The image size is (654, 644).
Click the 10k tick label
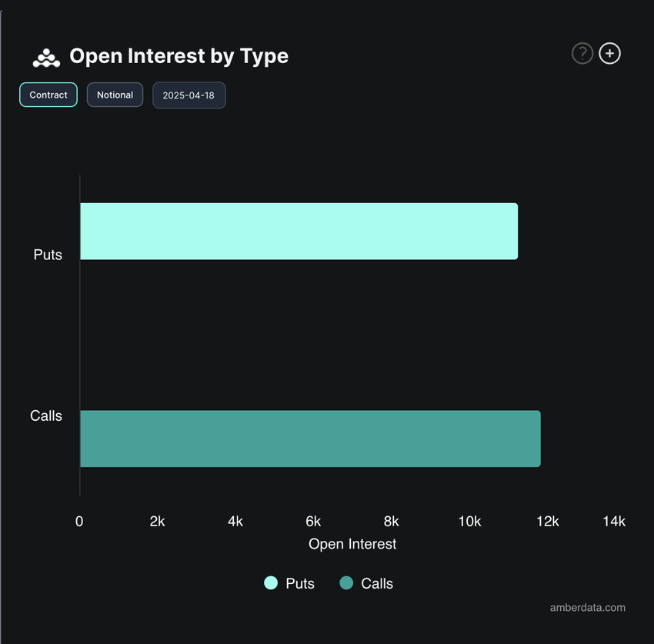click(x=469, y=521)
